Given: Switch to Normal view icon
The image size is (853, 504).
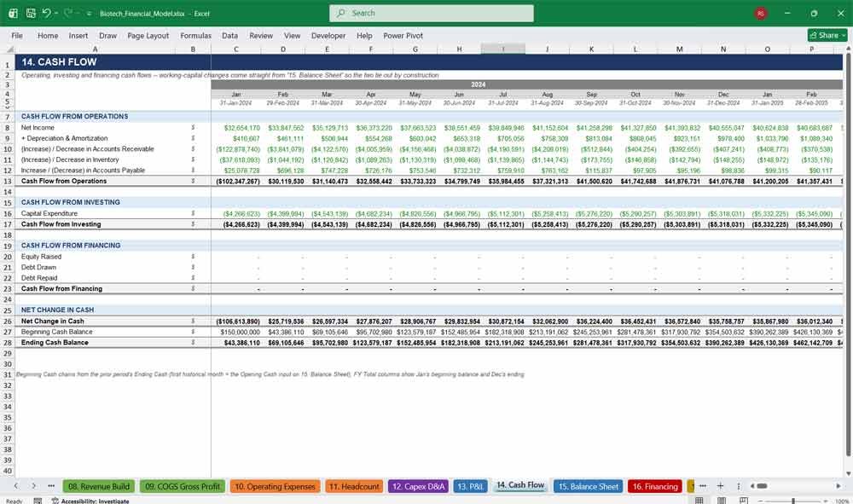Looking at the screenshot, I should pos(699,501).
